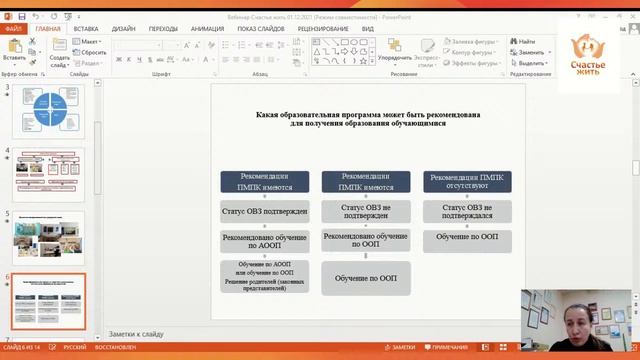
Task: Open the Layout (Макет) dropdown
Action: click(87, 42)
